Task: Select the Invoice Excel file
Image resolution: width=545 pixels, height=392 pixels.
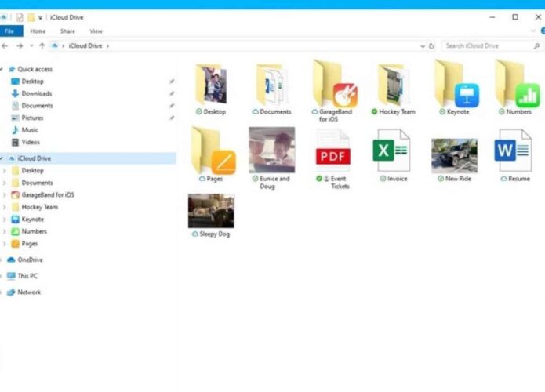Action: click(391, 151)
